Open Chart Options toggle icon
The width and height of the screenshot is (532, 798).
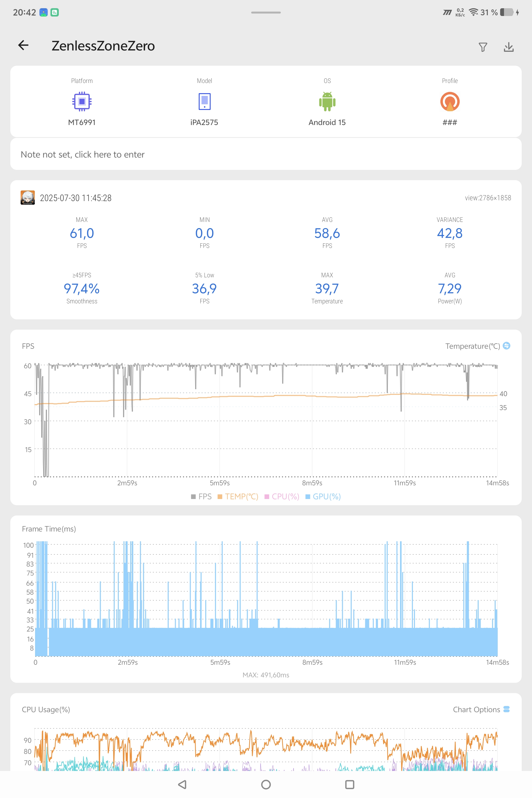pos(506,709)
